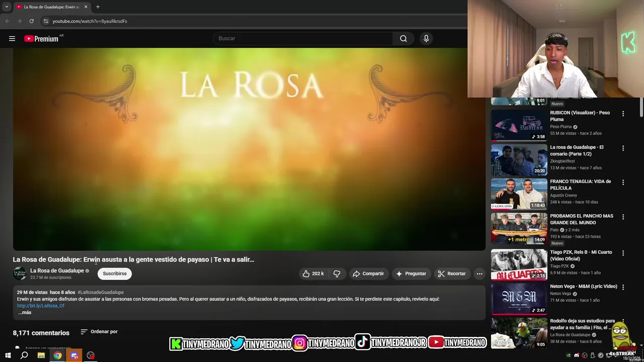
Task: Open options menu for FRANCO TENAGLIA video
Action: tap(623, 183)
